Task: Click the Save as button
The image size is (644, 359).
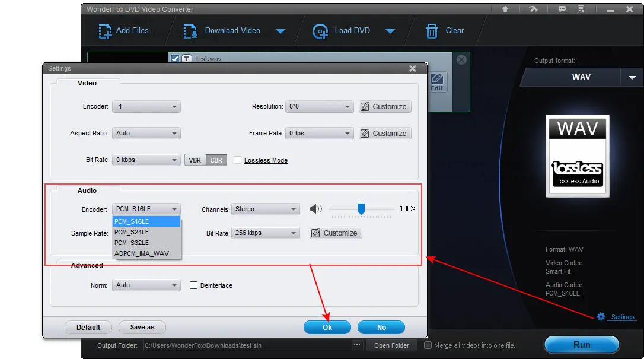Action: [142, 328]
